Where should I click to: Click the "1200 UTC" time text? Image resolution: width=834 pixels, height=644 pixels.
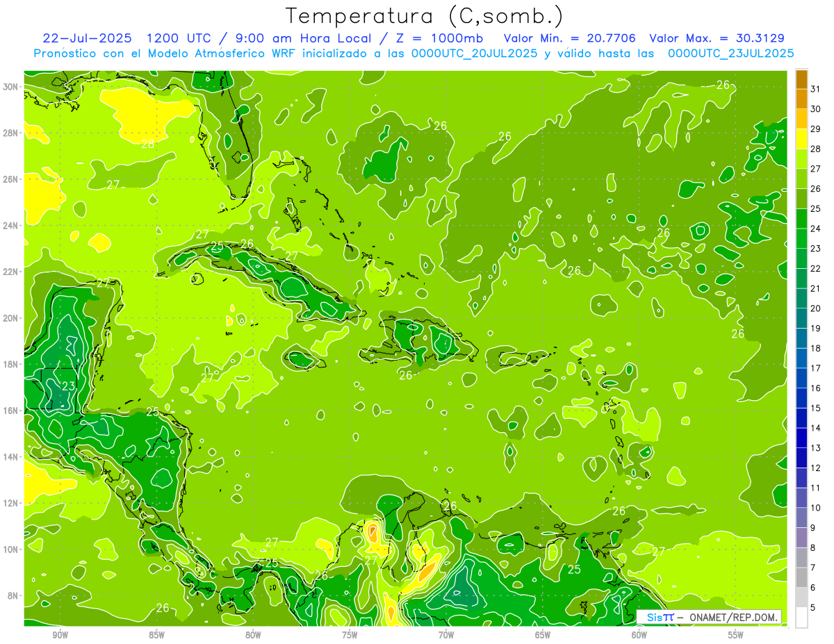(180, 38)
